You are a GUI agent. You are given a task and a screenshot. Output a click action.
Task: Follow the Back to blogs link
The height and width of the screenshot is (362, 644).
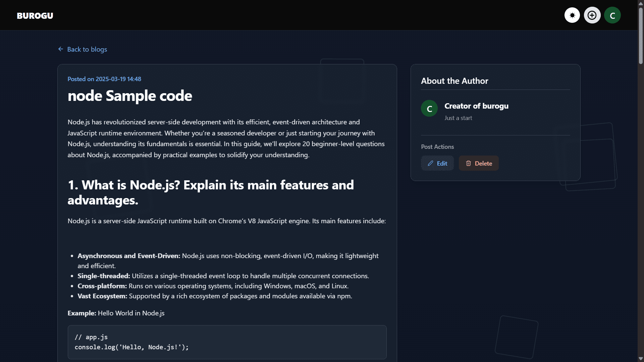point(87,49)
